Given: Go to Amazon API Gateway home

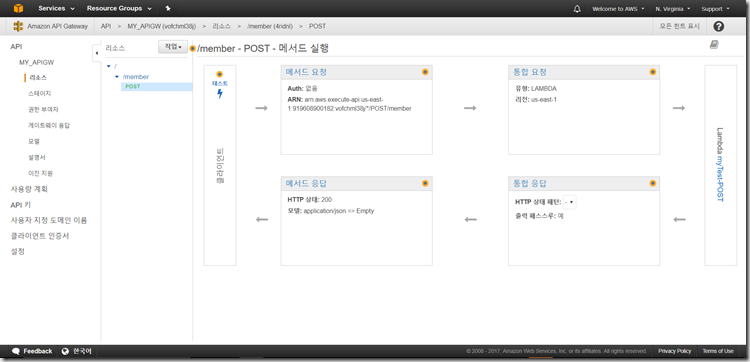Looking at the screenshot, I should click(57, 26).
